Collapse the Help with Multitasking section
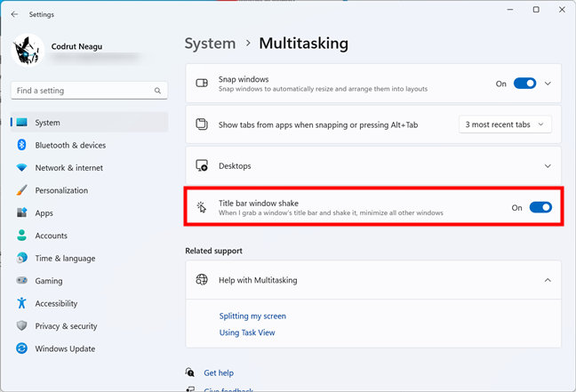This screenshot has height=392, width=576. pyautogui.click(x=548, y=280)
